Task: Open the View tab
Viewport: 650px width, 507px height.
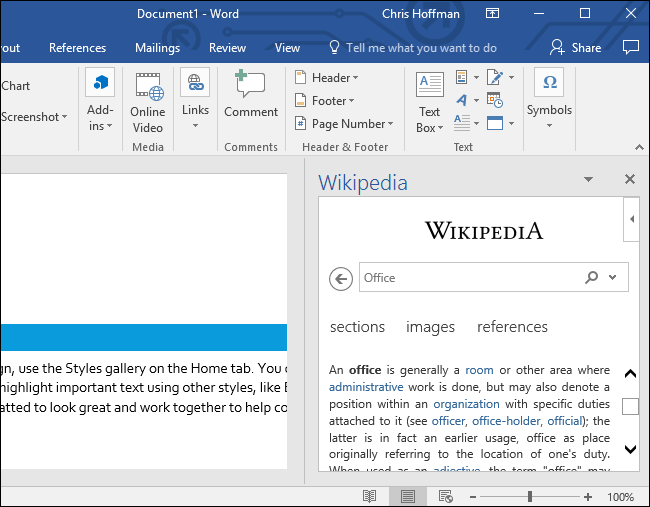Action: tap(287, 48)
